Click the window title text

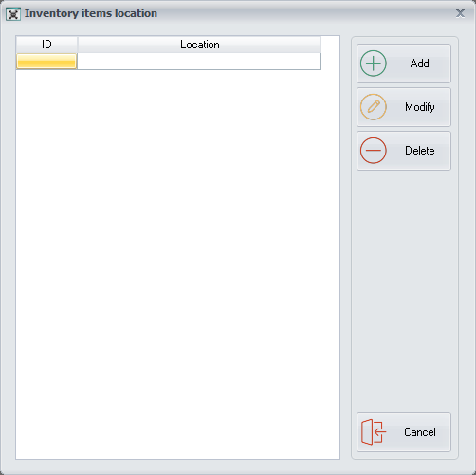tap(91, 13)
